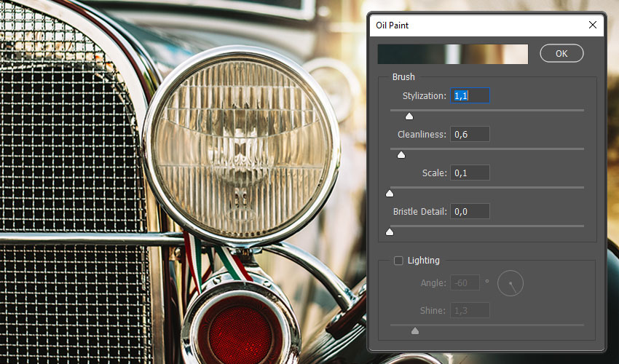Click the Oil Paint preview thumbnail
Viewport: 619px width, 364px height.
tap(453, 54)
